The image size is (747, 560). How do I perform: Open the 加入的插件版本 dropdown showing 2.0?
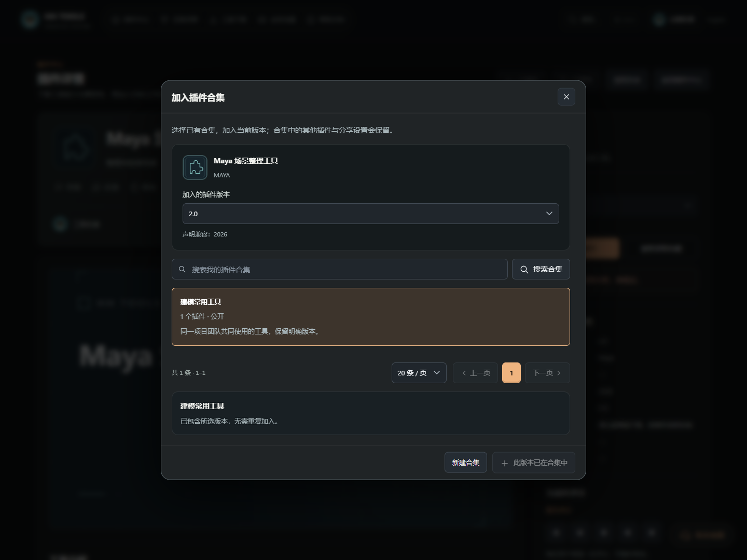[x=370, y=214]
